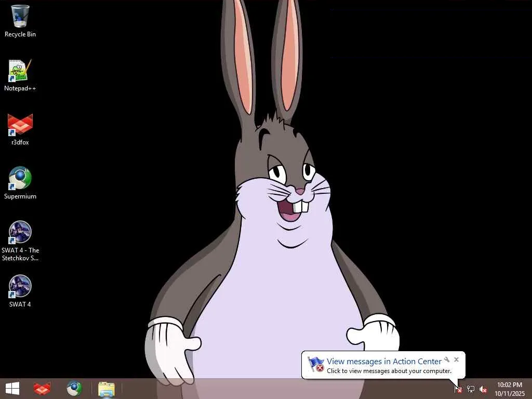Screen dimensions: 532x399
Task: Click View messages in Action Center link
Action: point(384,362)
